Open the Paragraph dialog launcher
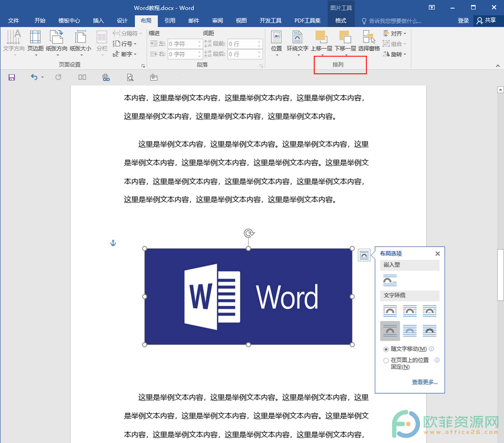The image size is (504, 443). pos(262,66)
